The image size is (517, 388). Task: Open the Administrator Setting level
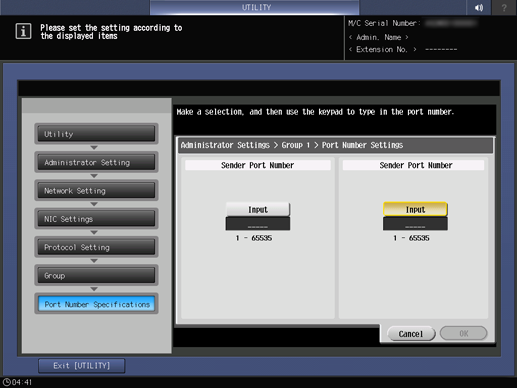pyautogui.click(x=96, y=162)
